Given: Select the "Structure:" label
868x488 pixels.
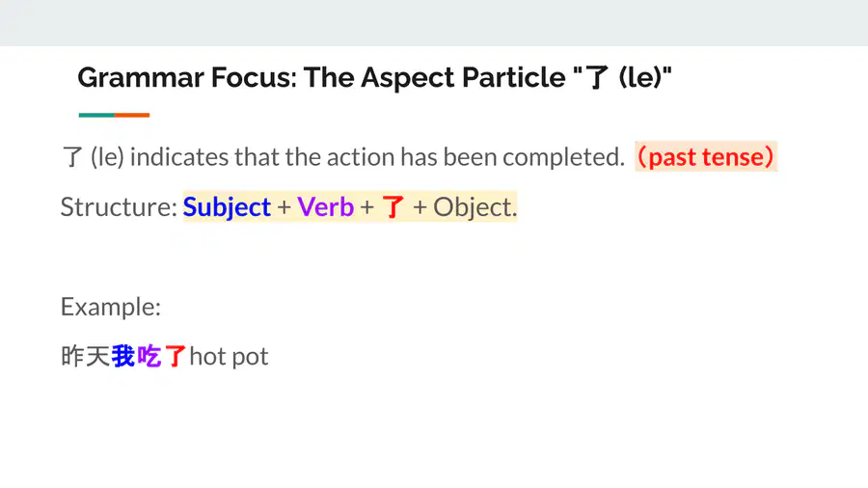Looking at the screenshot, I should coord(119,207).
